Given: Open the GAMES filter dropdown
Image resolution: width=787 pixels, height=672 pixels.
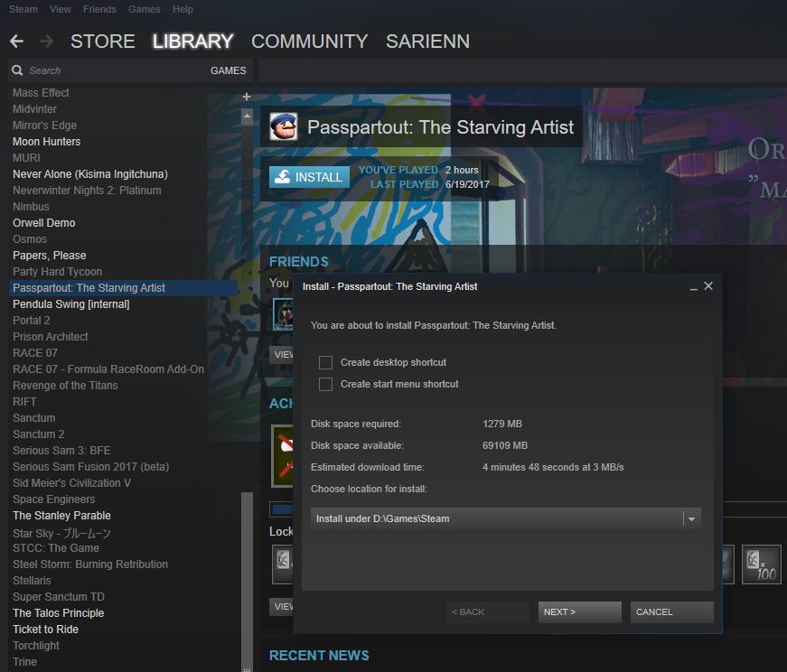Looking at the screenshot, I should tap(229, 70).
